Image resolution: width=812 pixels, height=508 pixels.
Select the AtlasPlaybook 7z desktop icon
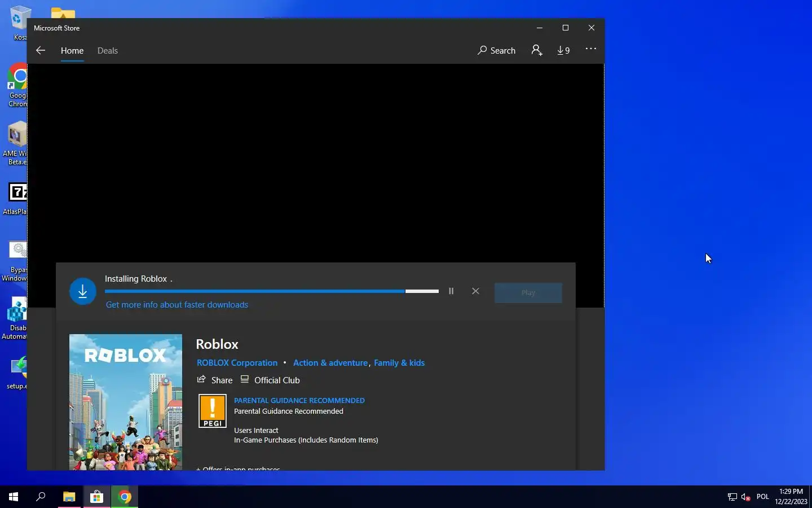[x=16, y=199]
